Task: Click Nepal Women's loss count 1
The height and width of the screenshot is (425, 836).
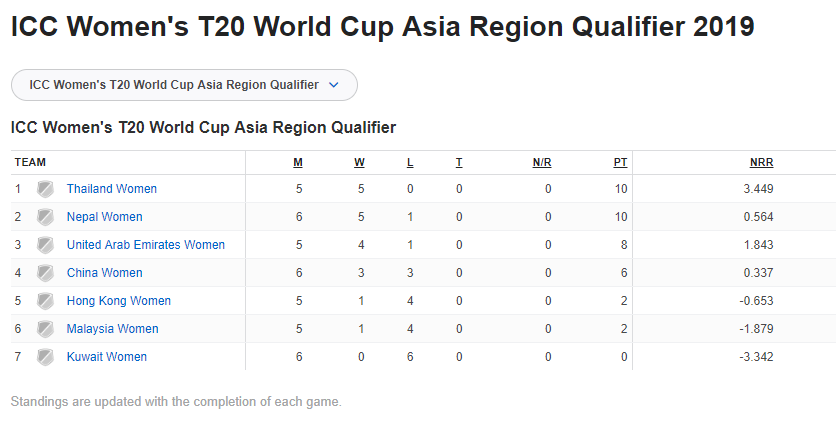Action: coord(410,217)
